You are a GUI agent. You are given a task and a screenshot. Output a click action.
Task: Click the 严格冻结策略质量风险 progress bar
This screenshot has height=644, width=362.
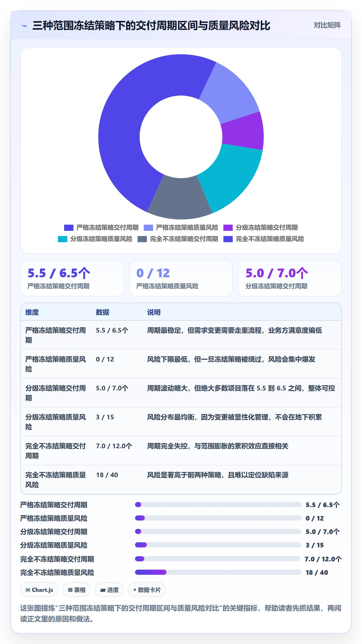(x=218, y=518)
